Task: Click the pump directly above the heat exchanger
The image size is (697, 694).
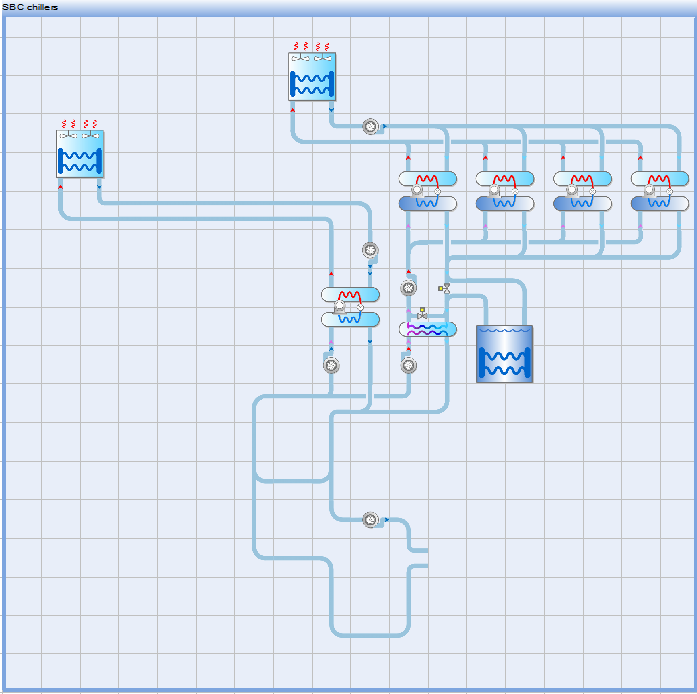Action: (x=408, y=289)
